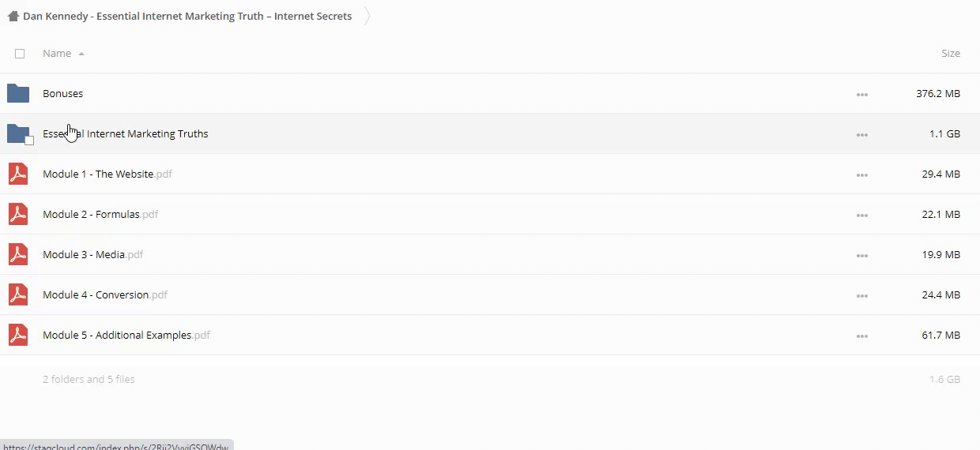Click the home icon in breadcrumb
Viewport: 980px width, 450px height.
tap(13, 16)
